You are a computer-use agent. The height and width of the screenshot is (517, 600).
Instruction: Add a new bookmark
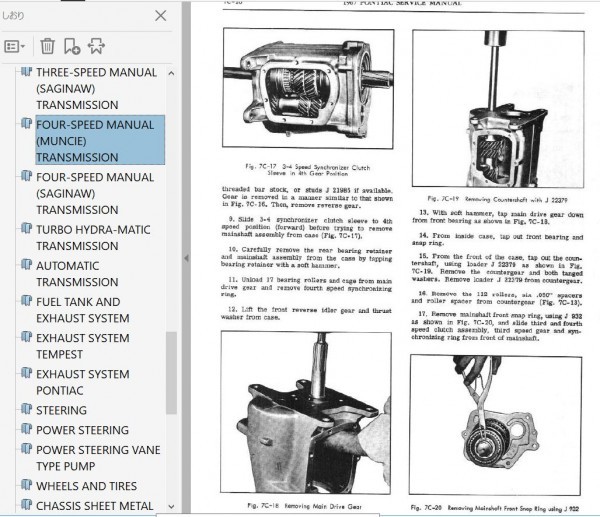72,46
